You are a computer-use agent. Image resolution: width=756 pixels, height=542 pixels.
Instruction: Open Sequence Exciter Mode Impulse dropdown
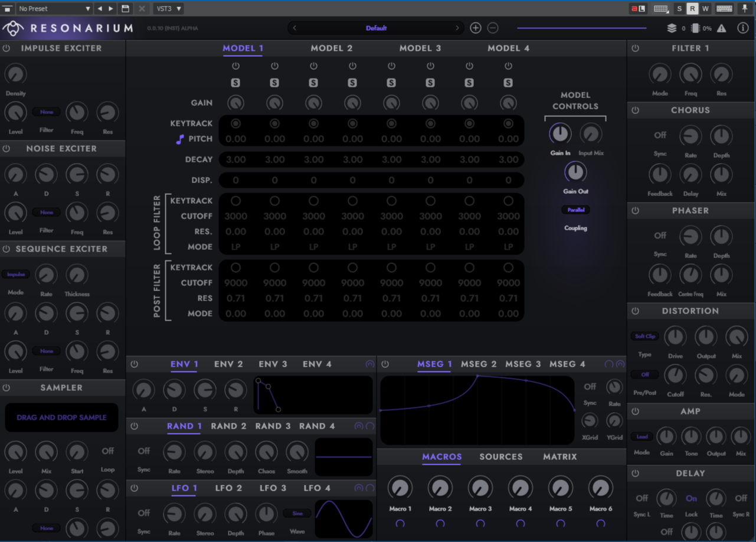16,275
